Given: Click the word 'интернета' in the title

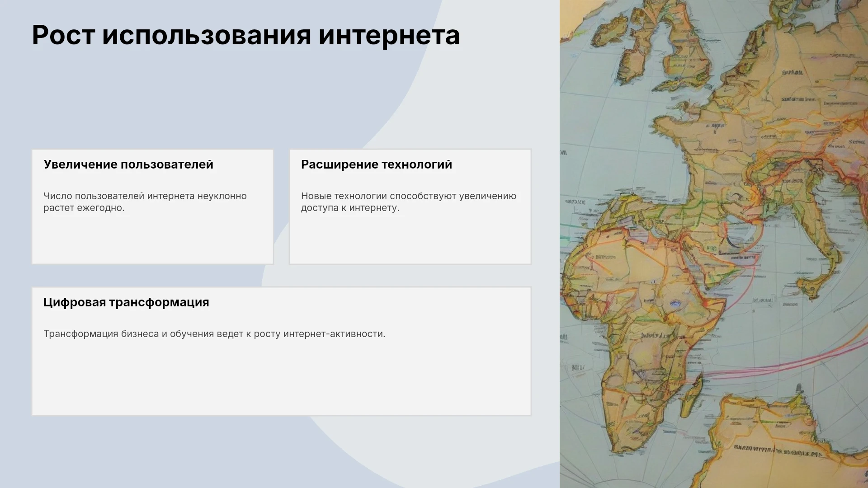Looking at the screenshot, I should click(x=389, y=35).
